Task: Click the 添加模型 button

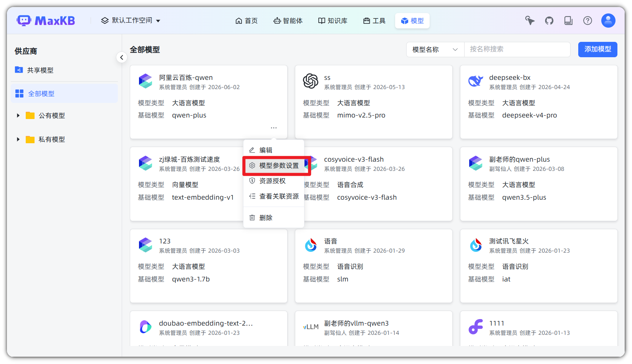Action: coord(597,50)
